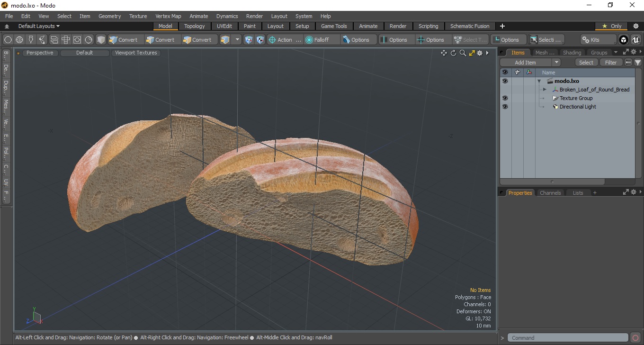This screenshot has width=644, height=345.
Task: Click the gray cube icon
Action: (x=101, y=40)
